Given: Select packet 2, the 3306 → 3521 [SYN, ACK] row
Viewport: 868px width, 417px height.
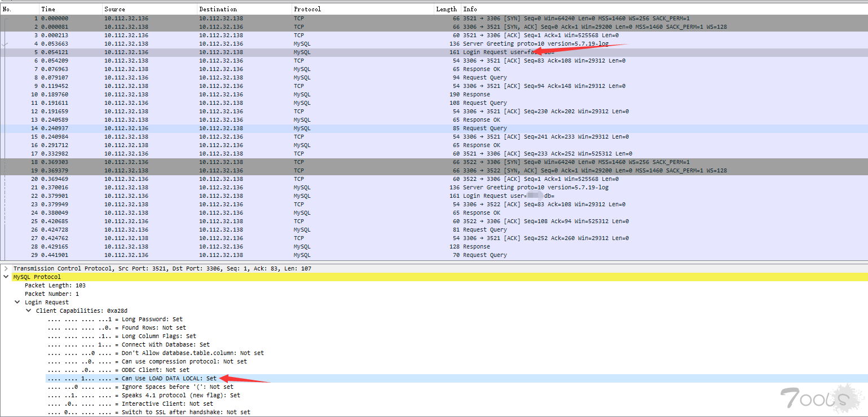Looking at the screenshot, I should pyautogui.click(x=434, y=26).
